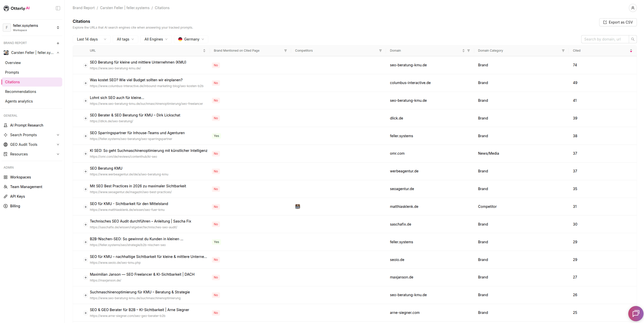The height and width of the screenshot is (323, 644).
Task: Click the Brand Report breadcrumb
Action: click(84, 8)
